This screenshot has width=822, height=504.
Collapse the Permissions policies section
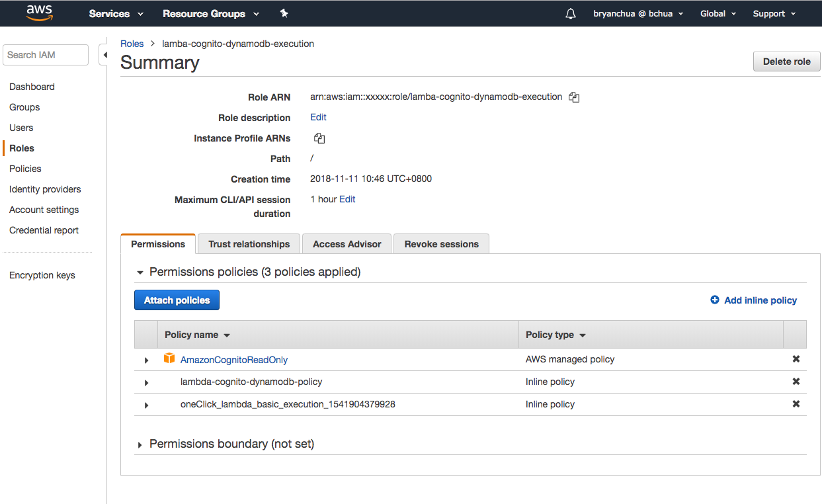coord(140,273)
